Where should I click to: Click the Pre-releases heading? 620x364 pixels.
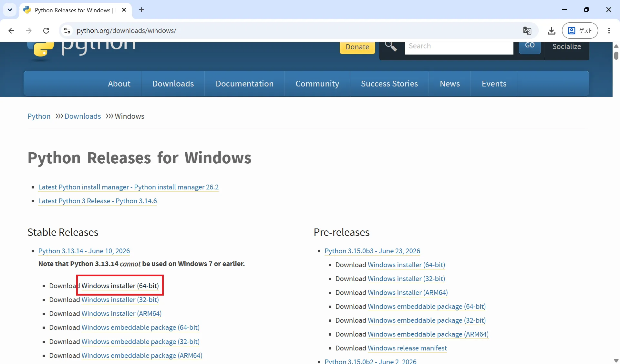coord(342,232)
